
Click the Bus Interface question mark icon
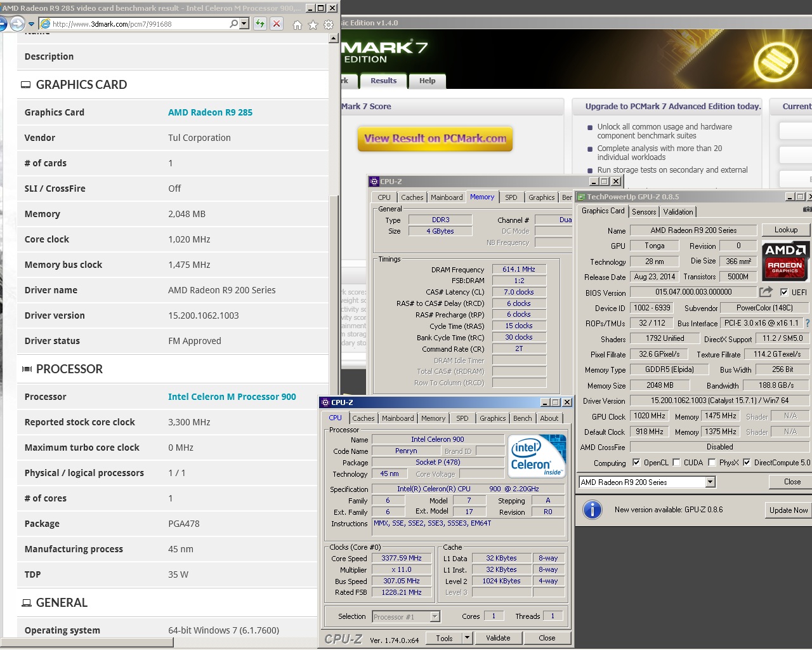[808, 323]
